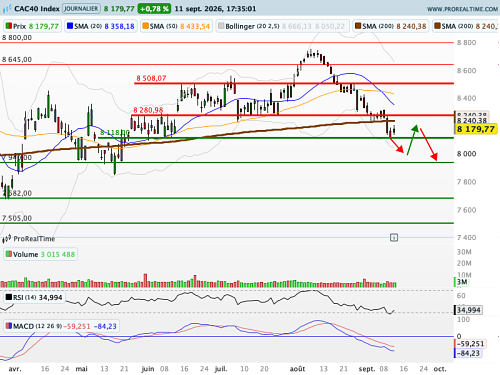Click the ProRealTime logo icon at the chart's bottom left
Viewport: 500px width, 375px height.
pyautogui.click(x=7, y=238)
